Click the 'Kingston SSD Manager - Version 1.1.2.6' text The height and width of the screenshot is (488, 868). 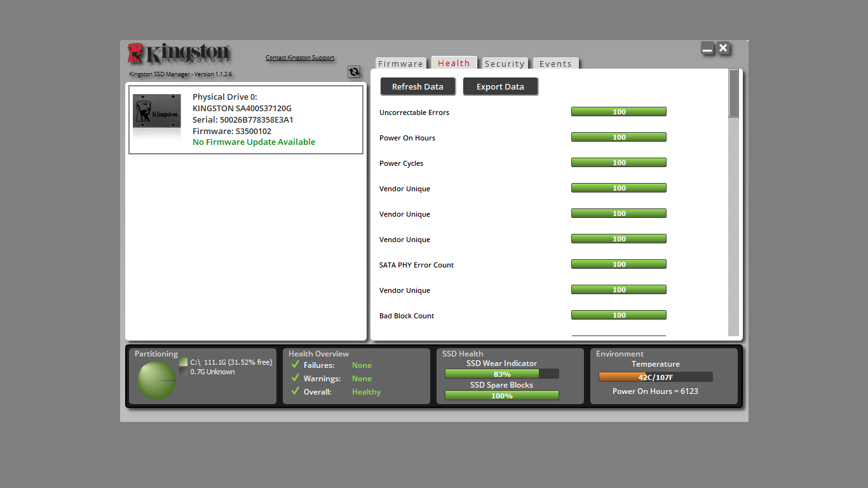180,74
